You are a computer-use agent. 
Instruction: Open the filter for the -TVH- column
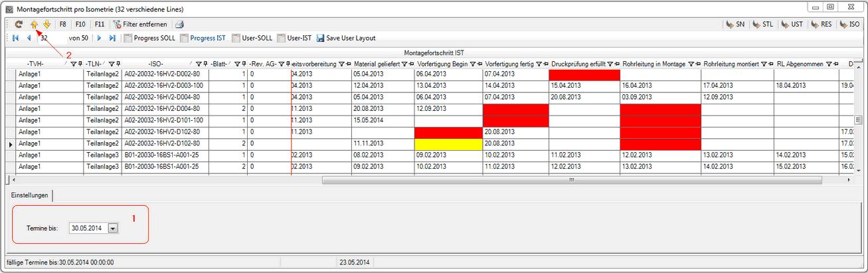74,64
